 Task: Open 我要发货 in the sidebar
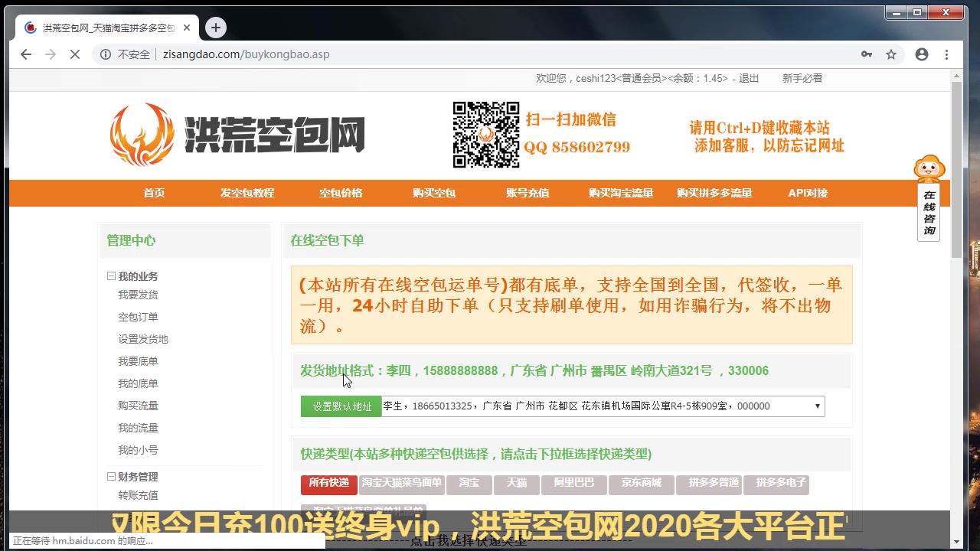[138, 295]
